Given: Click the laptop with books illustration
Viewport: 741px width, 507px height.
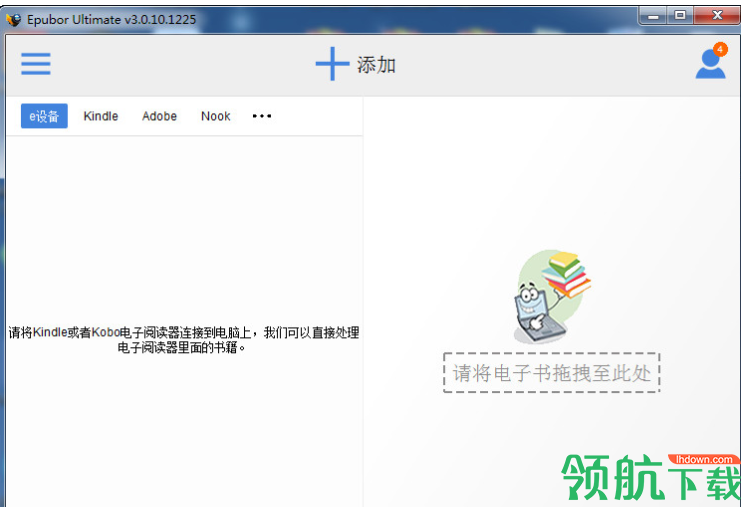Looking at the screenshot, I should pyautogui.click(x=552, y=296).
